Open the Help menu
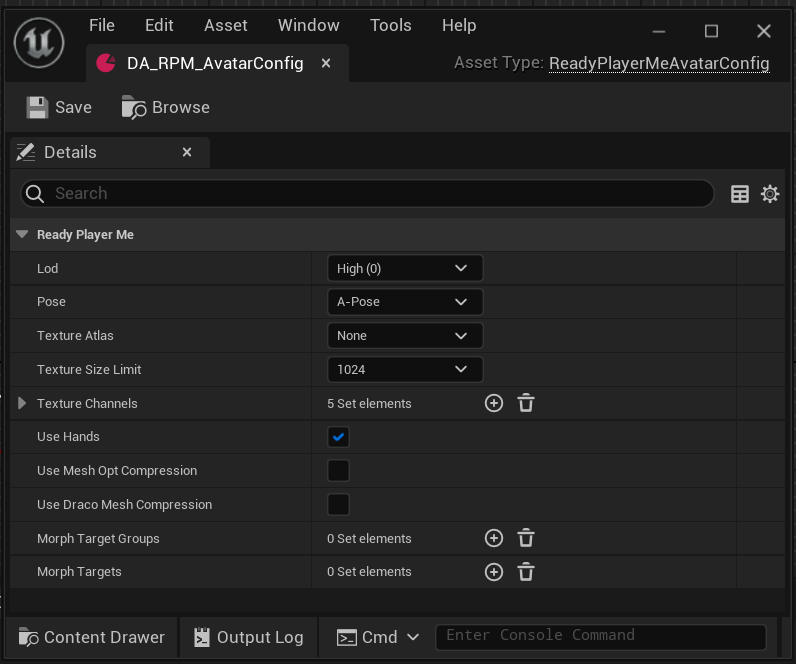 [459, 25]
